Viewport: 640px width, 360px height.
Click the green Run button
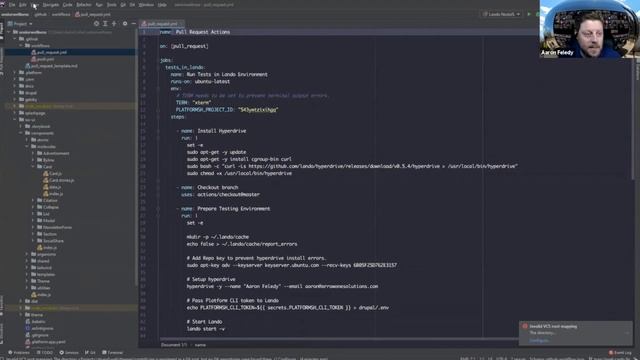tap(529, 14)
